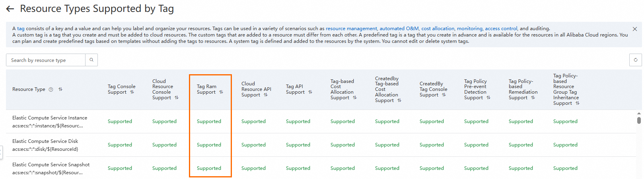Screen dimensions: 644x179
Task: Sort by CreatedBy Tag Console Support
Action: click(444, 95)
